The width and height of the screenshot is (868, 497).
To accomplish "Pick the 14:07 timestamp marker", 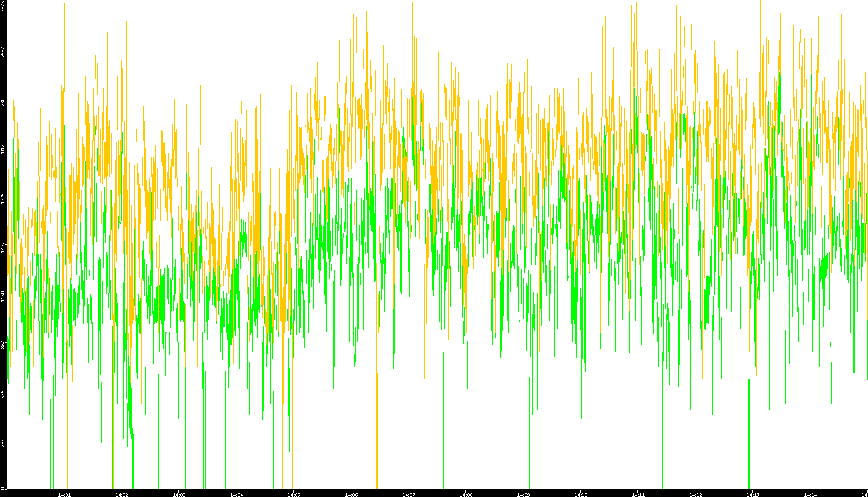I will pyautogui.click(x=408, y=495).
